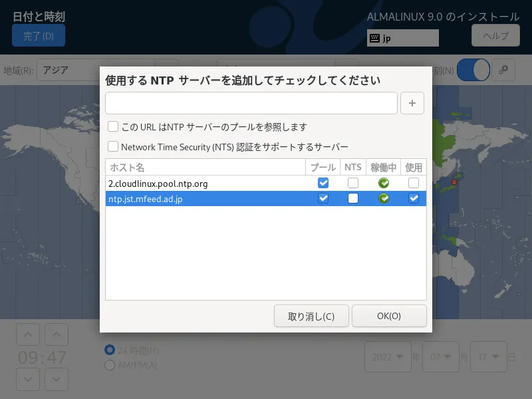Viewport: 532px width, 399px height.
Task: Increase the minutes with the up arrow
Action: 57,334
